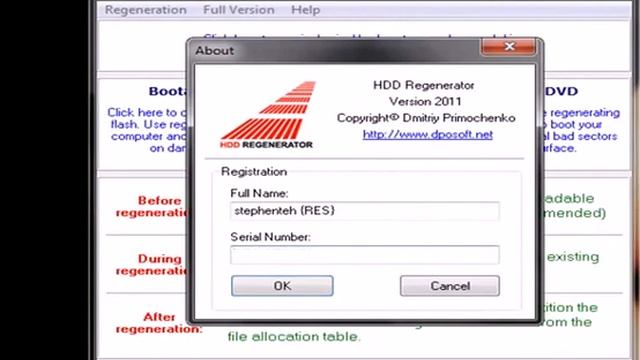Click 'HDD Regenerator' title text in dialog
The width and height of the screenshot is (640, 360).
click(424, 85)
